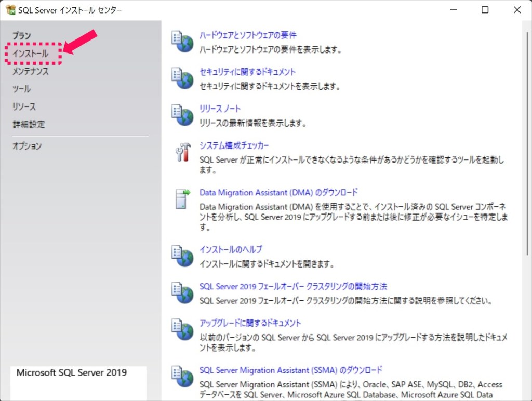Open the ハードウェアとソフトウェアの要件 link
This screenshot has height=401, width=532.
pyautogui.click(x=248, y=35)
